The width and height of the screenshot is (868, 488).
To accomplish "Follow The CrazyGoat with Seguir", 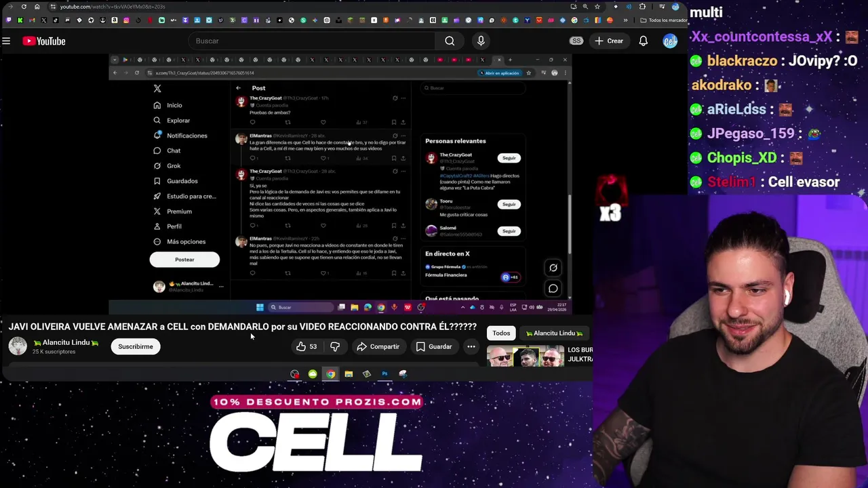I will (x=509, y=158).
